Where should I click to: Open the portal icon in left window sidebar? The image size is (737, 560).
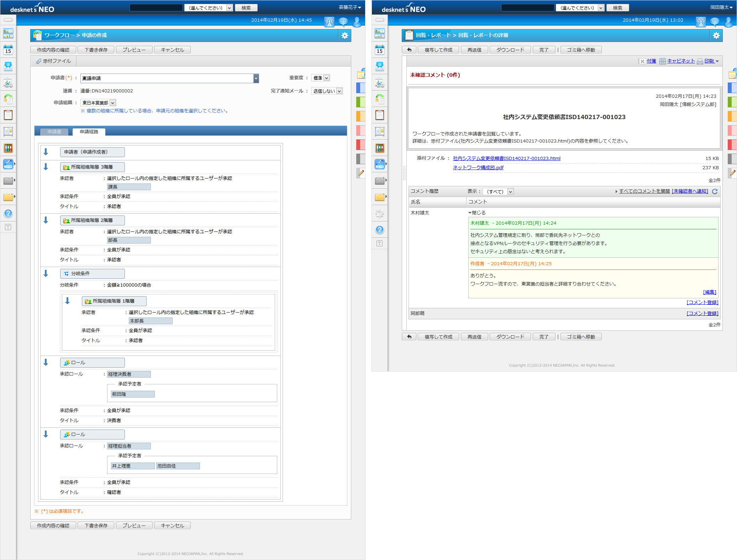[x=8, y=33]
